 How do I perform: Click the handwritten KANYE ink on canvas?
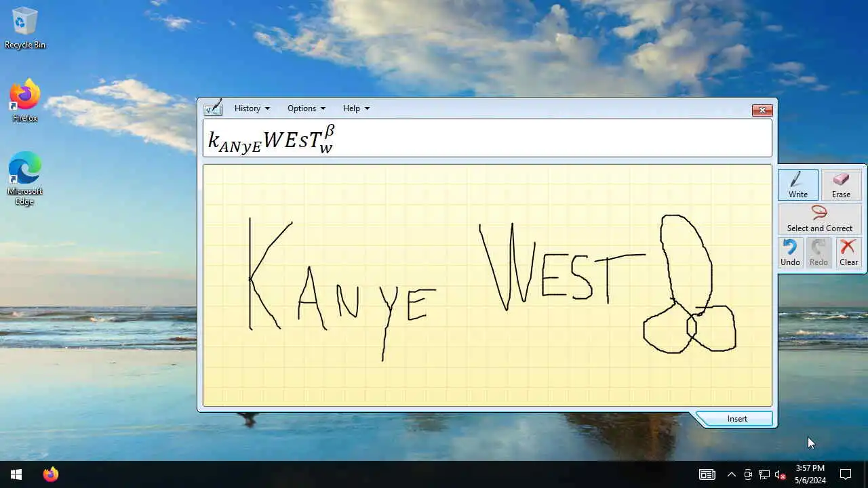click(342, 289)
